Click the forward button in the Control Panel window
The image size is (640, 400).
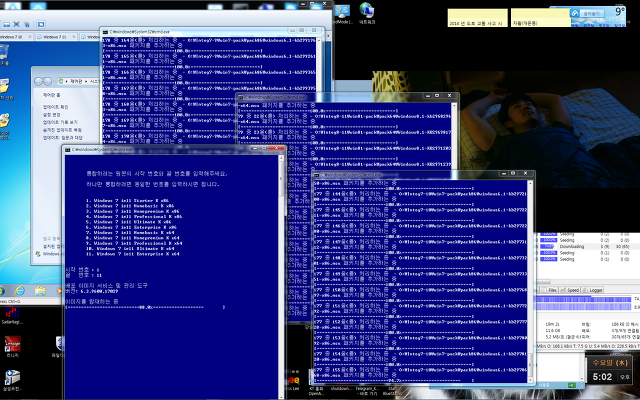pyautogui.click(x=48, y=82)
